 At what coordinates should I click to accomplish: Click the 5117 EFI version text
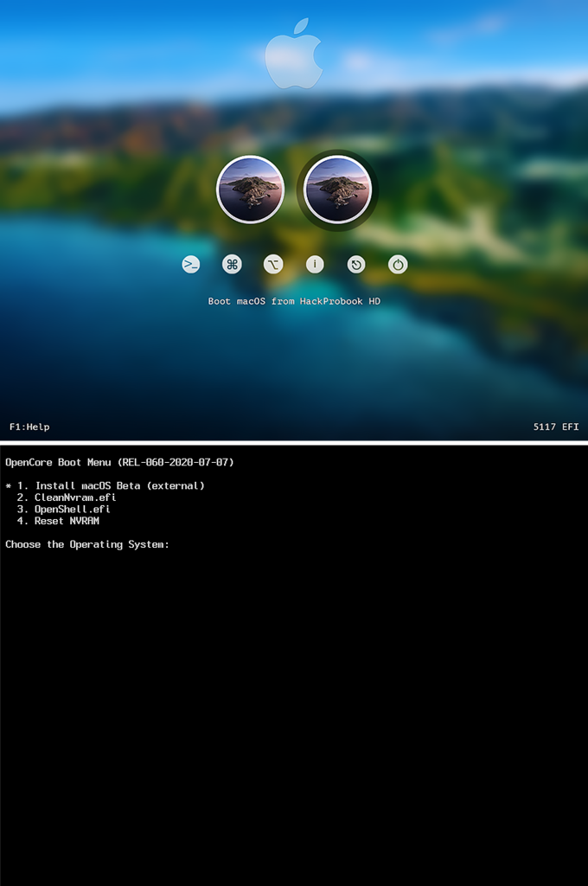[556, 427]
